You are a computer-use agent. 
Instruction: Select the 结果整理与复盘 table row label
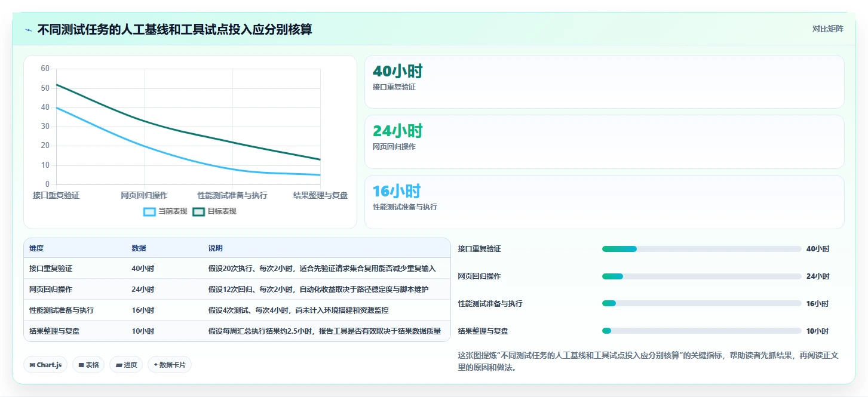pos(54,331)
